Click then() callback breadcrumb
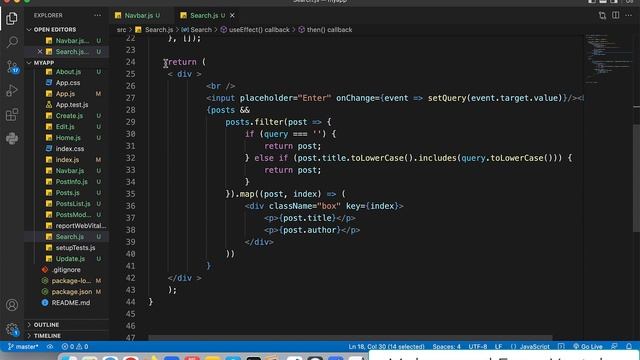Screen dimensions: 640x360 (325, 30)
